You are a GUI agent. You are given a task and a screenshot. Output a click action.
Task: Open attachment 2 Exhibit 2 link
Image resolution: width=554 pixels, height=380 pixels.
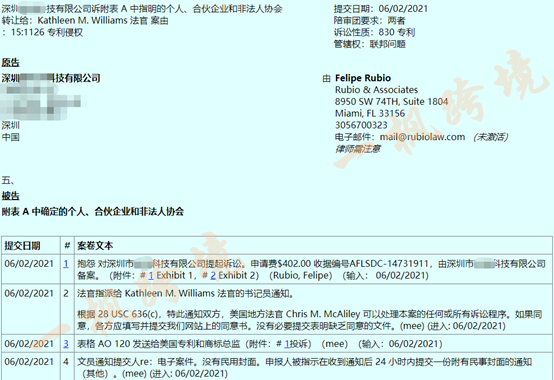pyautogui.click(x=213, y=275)
